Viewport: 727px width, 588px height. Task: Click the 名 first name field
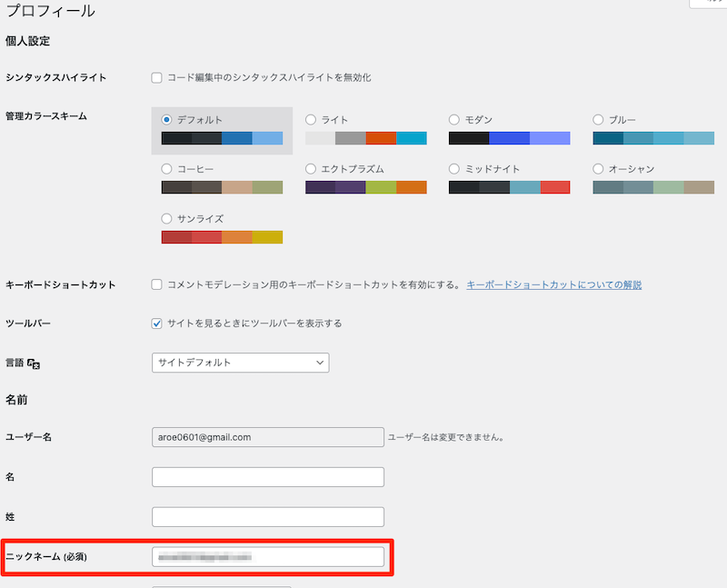[x=268, y=477]
